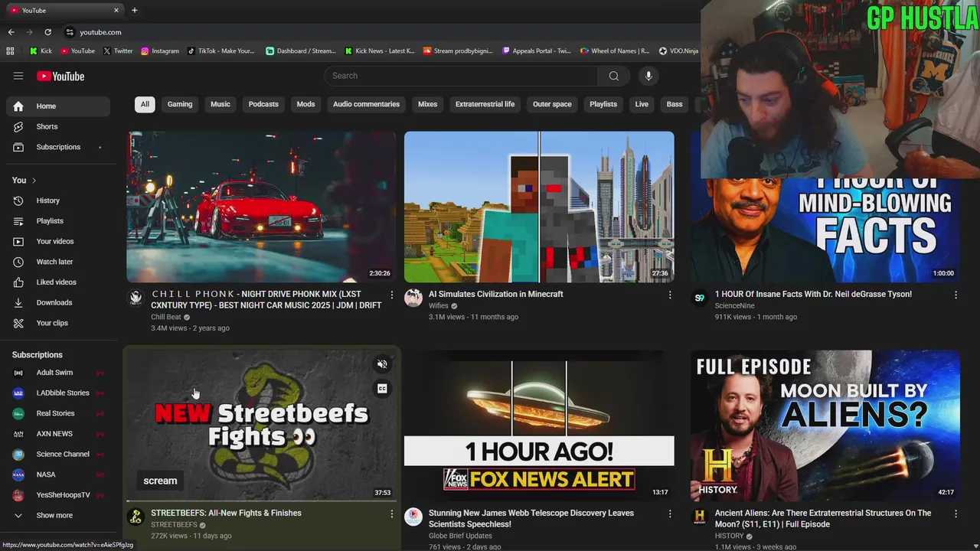Select the Extraterrestrial life filter chip
Screen dimensions: 980x551
pos(485,104)
